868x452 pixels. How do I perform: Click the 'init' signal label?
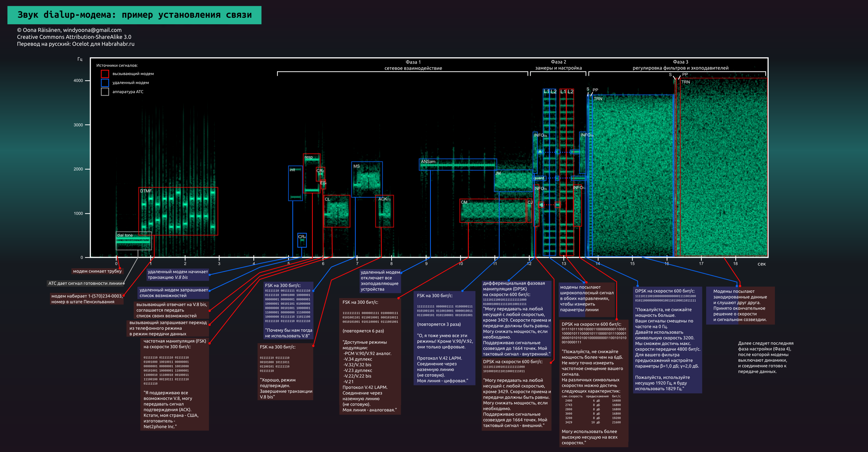[x=292, y=170]
